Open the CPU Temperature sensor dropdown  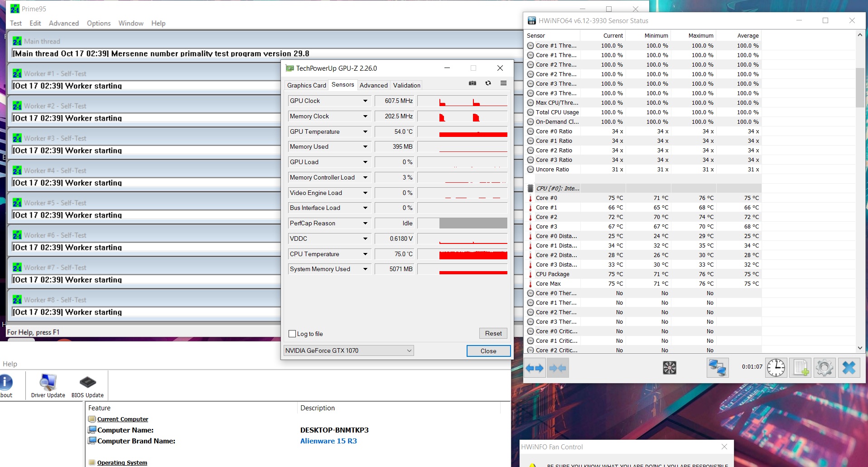pyautogui.click(x=365, y=254)
